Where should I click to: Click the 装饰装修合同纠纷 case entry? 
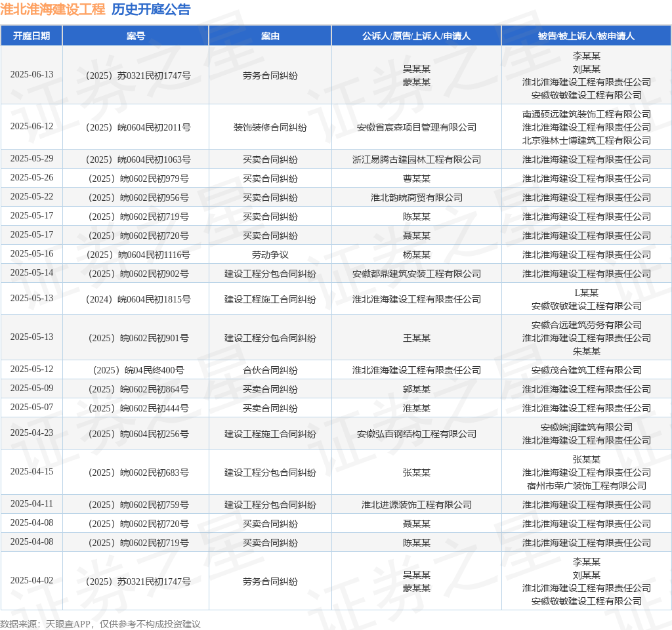tap(270, 127)
